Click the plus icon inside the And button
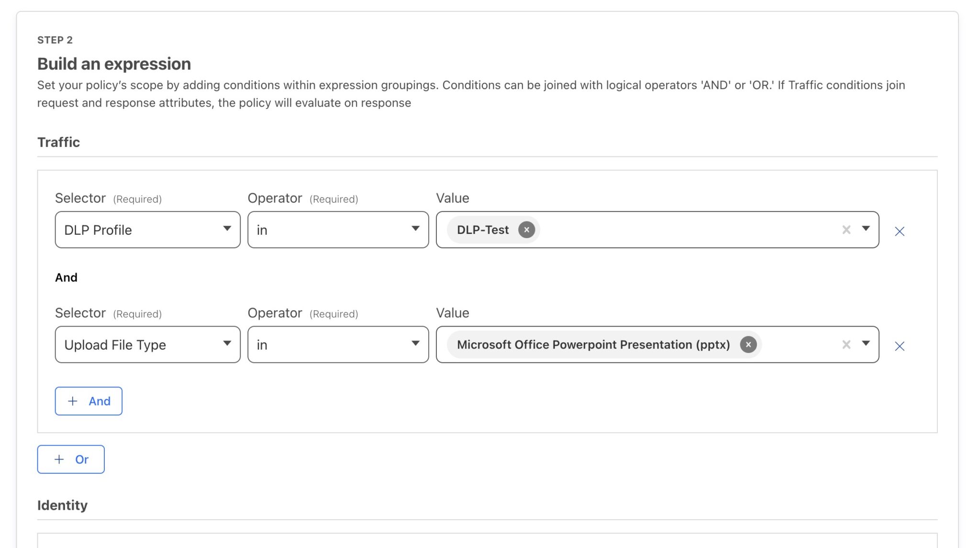This screenshot has height=548, width=980. 73,401
